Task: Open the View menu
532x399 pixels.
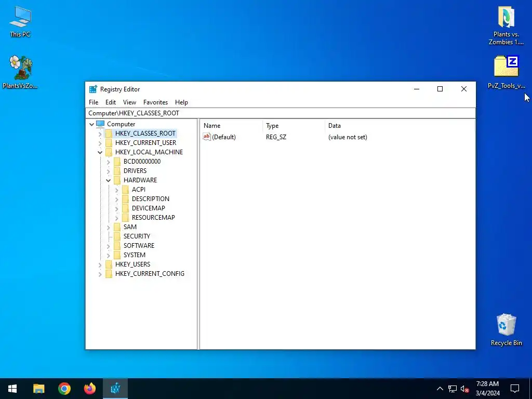Action: tap(129, 102)
